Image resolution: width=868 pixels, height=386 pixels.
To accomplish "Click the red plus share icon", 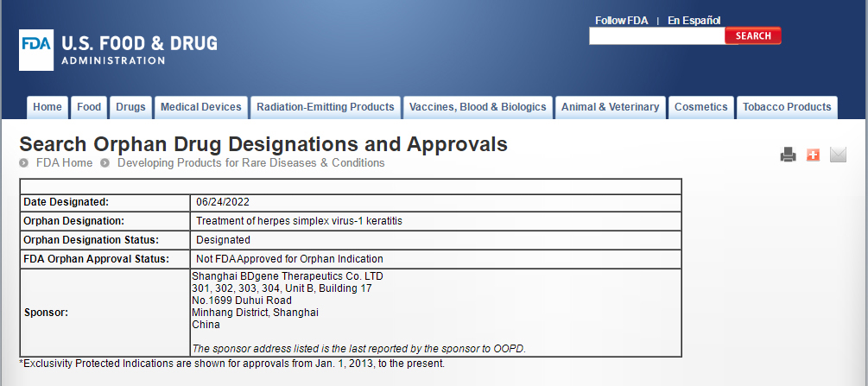I will [x=813, y=155].
